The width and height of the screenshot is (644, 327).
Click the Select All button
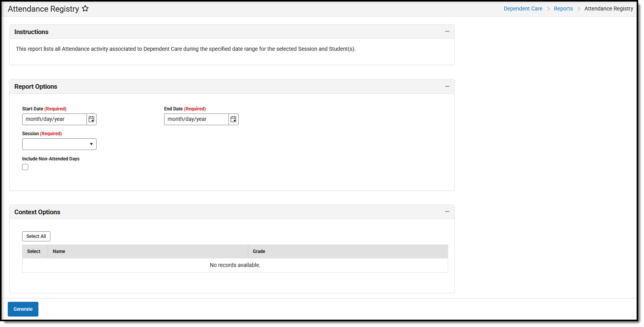tap(36, 236)
